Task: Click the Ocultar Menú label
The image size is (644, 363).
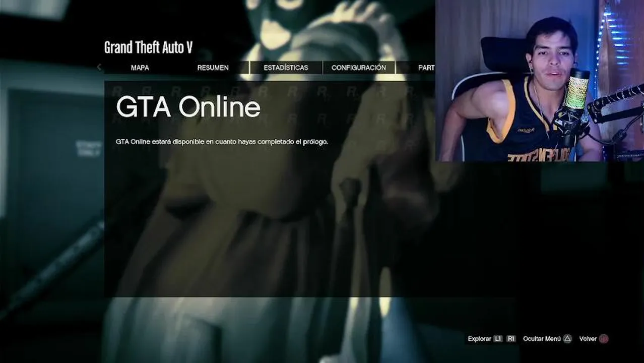Action: point(542,339)
